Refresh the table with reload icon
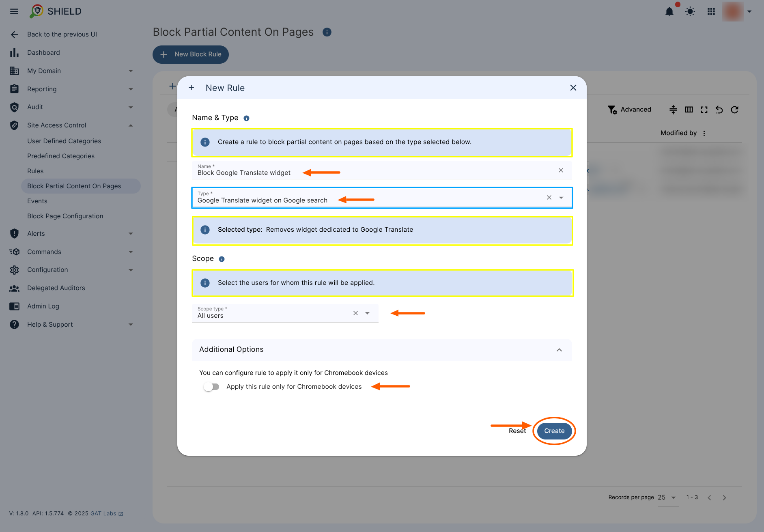764x532 pixels. [x=735, y=110]
